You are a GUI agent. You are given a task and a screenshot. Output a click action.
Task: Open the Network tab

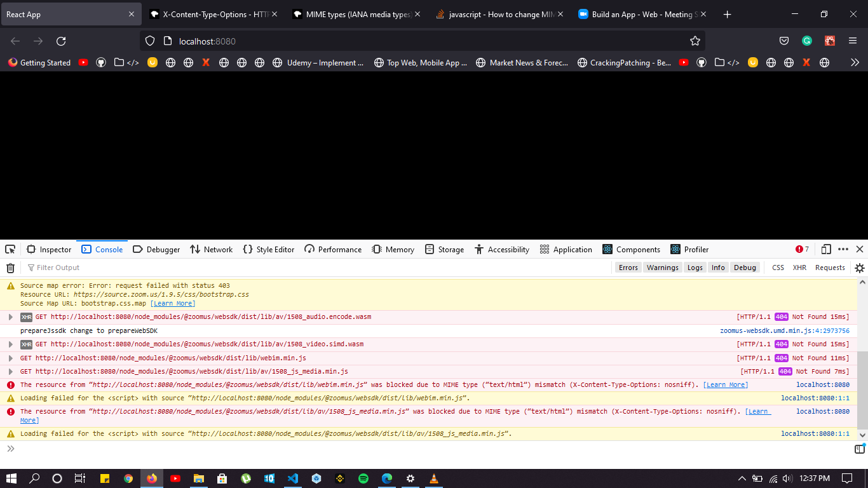pyautogui.click(x=212, y=249)
